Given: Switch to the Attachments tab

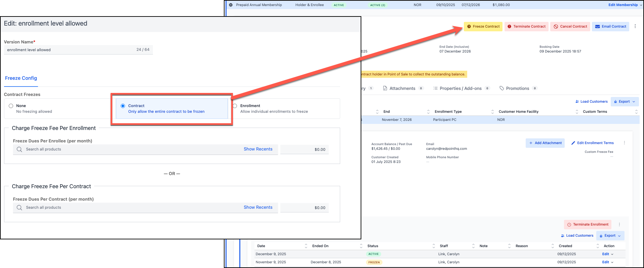Looking at the screenshot, I should coord(402,89).
